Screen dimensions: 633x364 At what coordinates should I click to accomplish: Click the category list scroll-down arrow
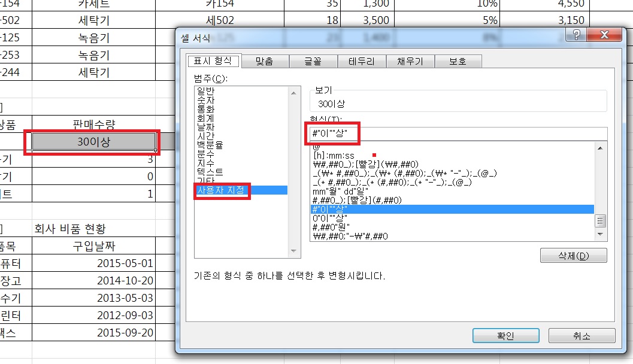pos(294,252)
